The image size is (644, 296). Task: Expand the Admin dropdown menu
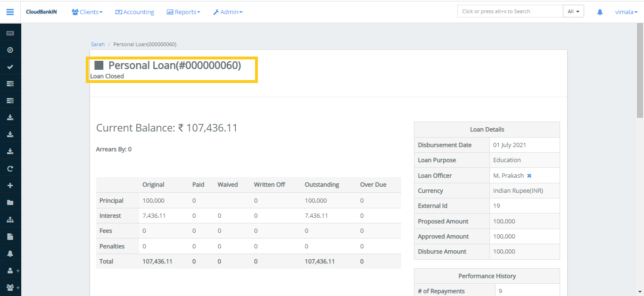tap(228, 12)
